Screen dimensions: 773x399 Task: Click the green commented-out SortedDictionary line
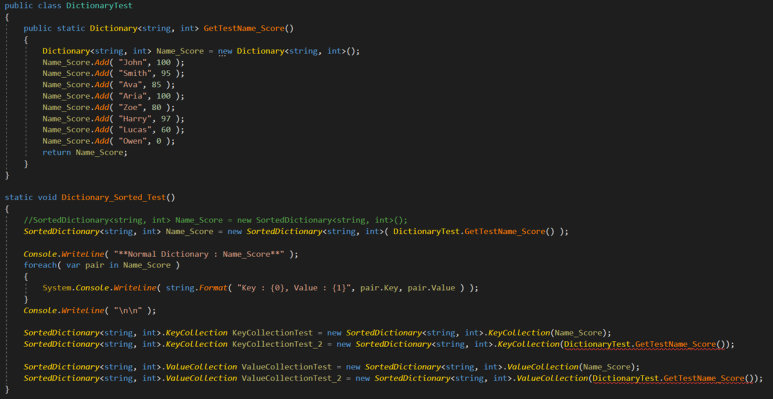(x=215, y=220)
